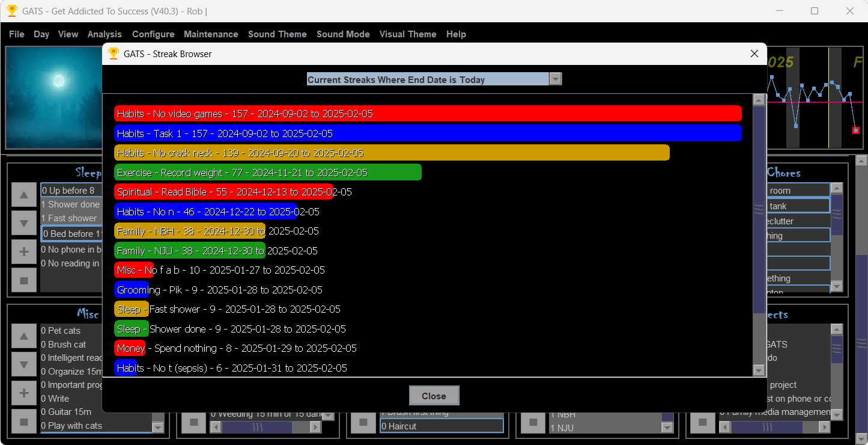Click the red data point on graph
Screen dimensions: 868x445
coord(856,130)
